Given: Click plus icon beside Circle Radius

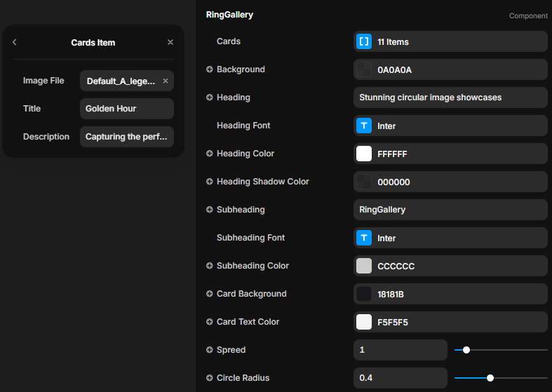Looking at the screenshot, I should point(210,378).
